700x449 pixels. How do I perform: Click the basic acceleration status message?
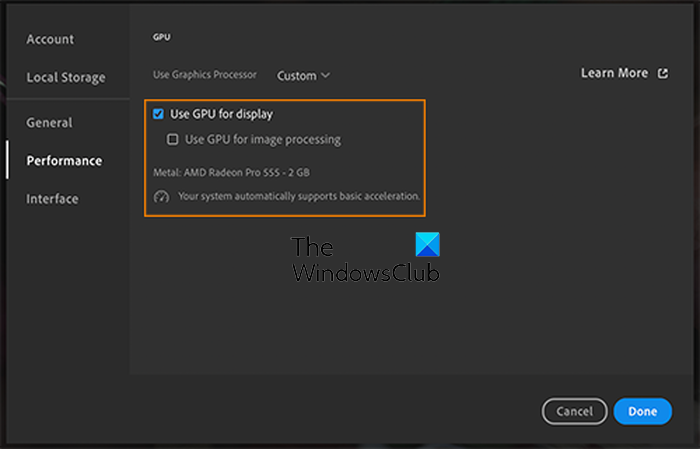pyautogui.click(x=298, y=196)
